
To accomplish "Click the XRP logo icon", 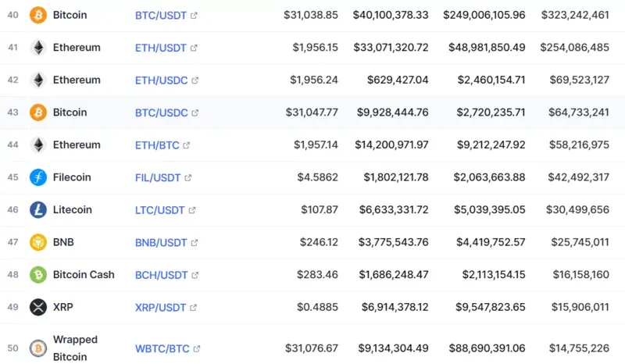I will tap(38, 308).
